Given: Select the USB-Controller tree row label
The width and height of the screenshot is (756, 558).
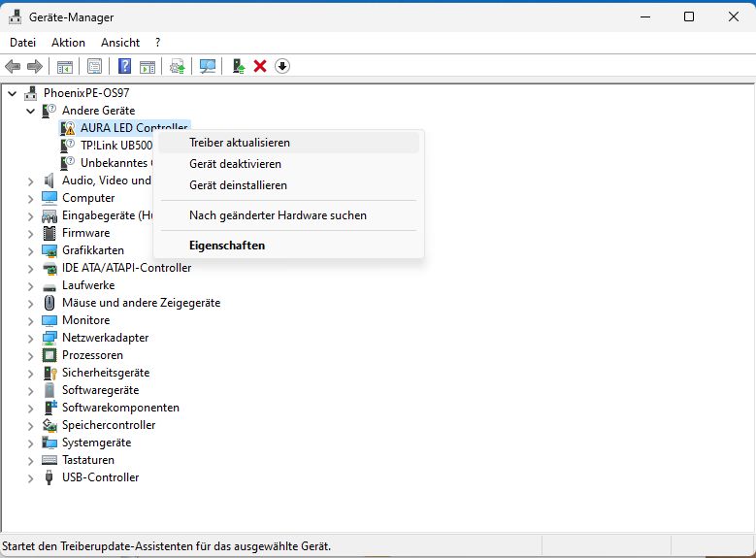Looking at the screenshot, I should [x=100, y=477].
